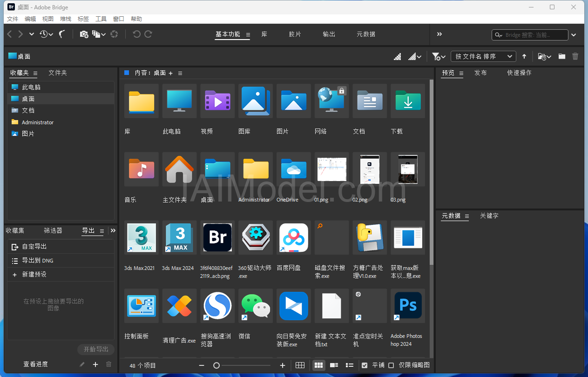Select 图片 in favorites list
This screenshot has height=377, width=588.
point(61,134)
